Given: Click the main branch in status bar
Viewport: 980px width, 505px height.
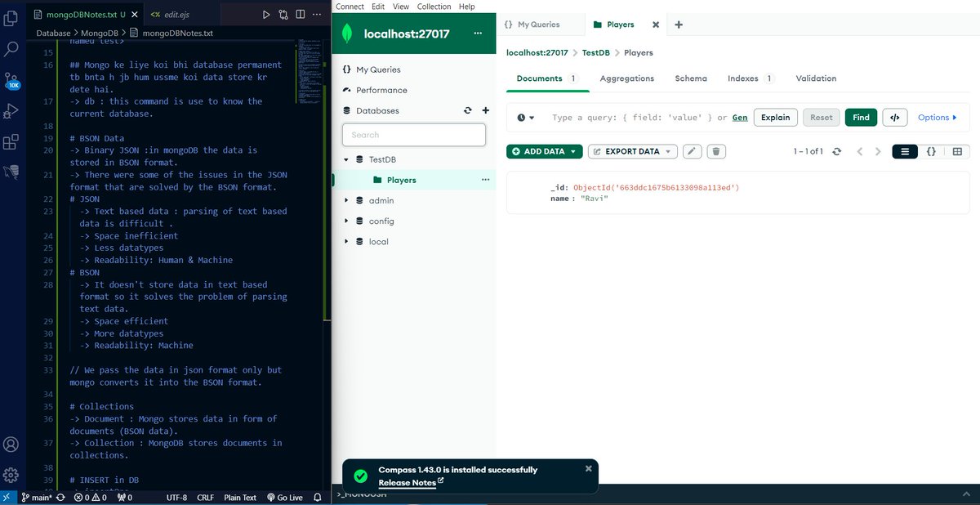Looking at the screenshot, I should 36,497.
